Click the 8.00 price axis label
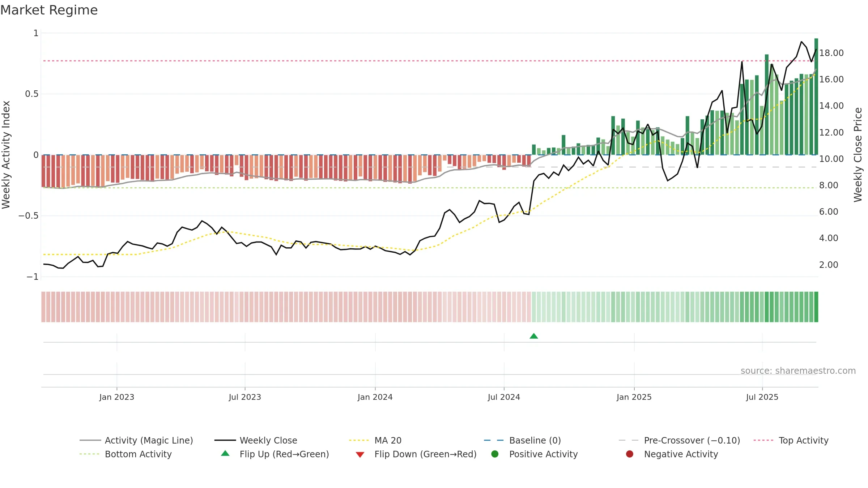868x488 pixels. tap(829, 185)
